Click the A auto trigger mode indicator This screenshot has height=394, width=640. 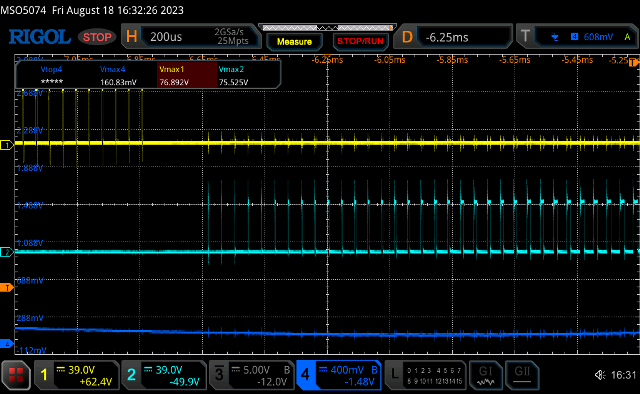pyautogui.click(x=627, y=37)
